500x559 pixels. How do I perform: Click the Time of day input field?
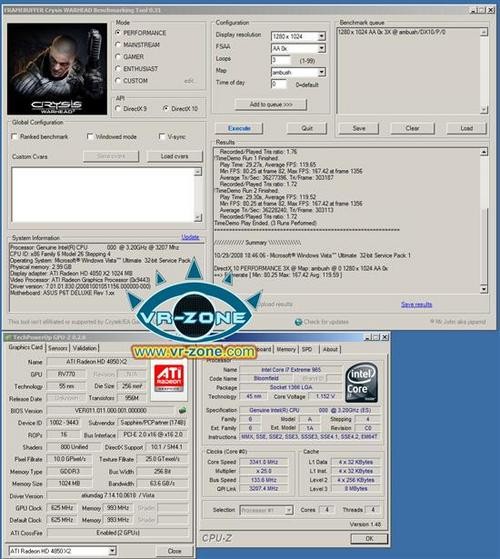[x=279, y=84]
